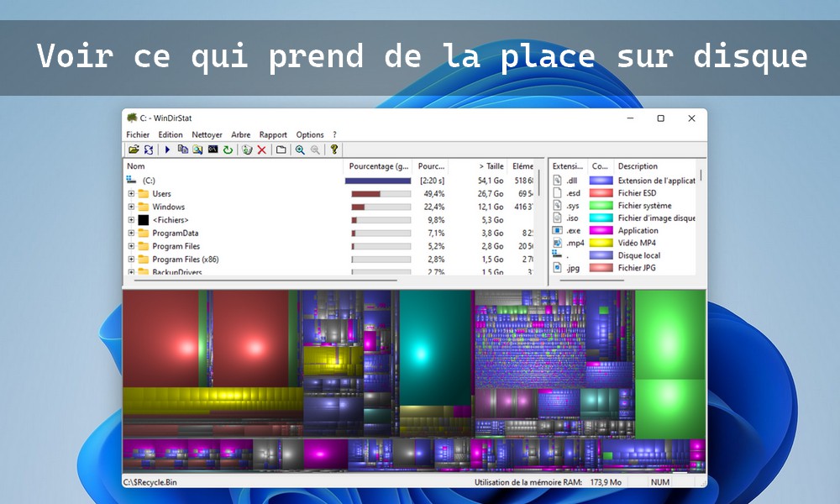The height and width of the screenshot is (504, 840).
Task: Click the horizontal scrollbar under the directory tree
Action: (265, 280)
